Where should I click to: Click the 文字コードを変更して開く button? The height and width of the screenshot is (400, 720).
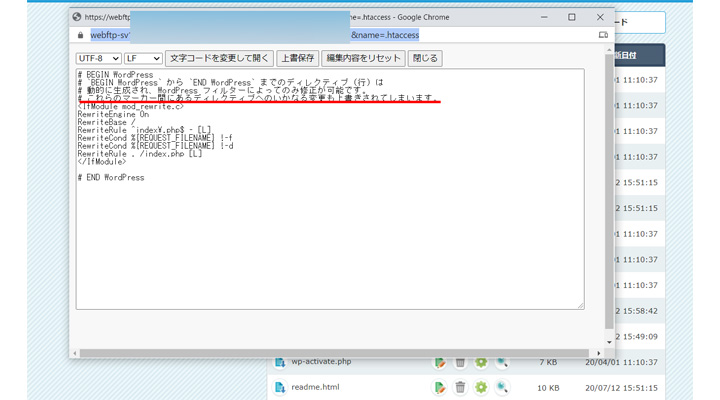219,58
